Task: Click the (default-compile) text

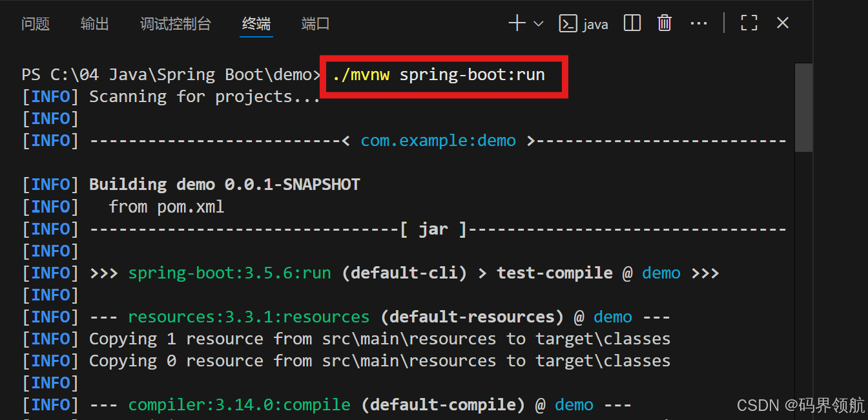Action: 443,404
